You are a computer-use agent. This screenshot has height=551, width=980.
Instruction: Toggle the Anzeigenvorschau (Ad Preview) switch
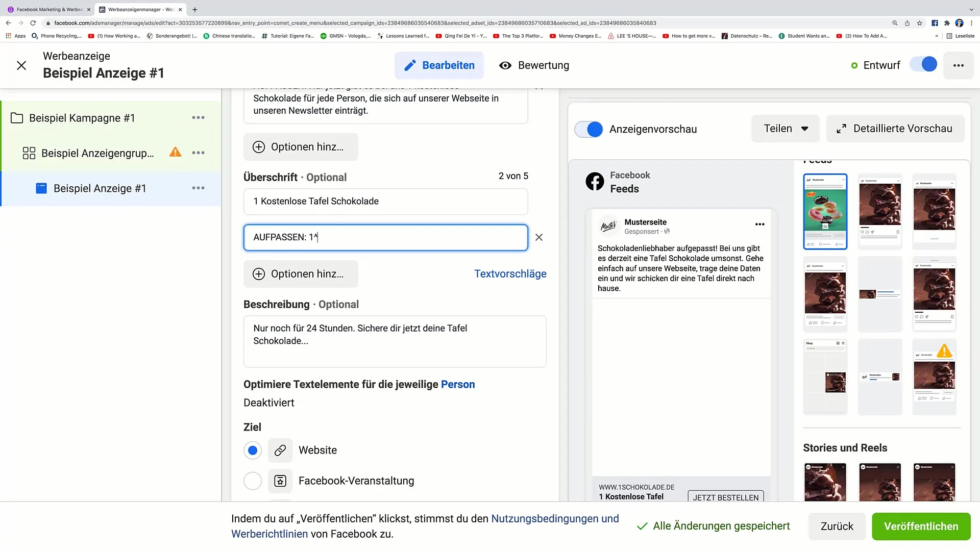coord(591,129)
